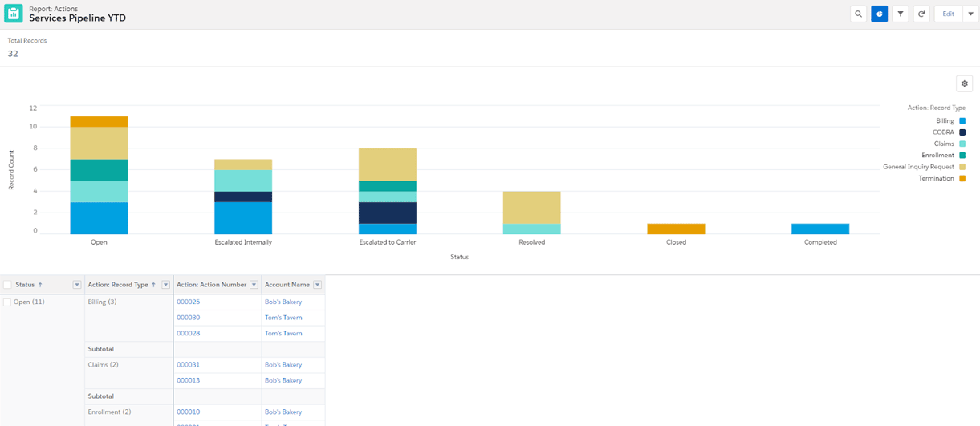Open action number 000030 link
Image resolution: width=980 pixels, height=426 pixels.
pos(189,318)
